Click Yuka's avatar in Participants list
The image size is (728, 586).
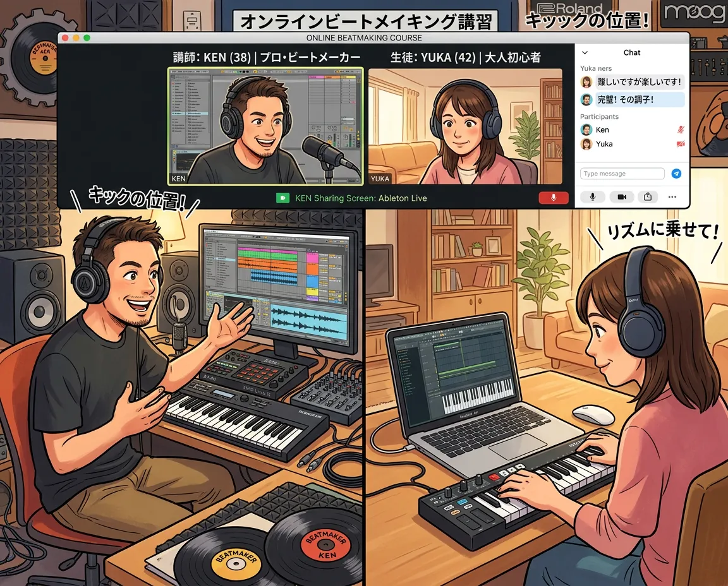[x=586, y=144]
